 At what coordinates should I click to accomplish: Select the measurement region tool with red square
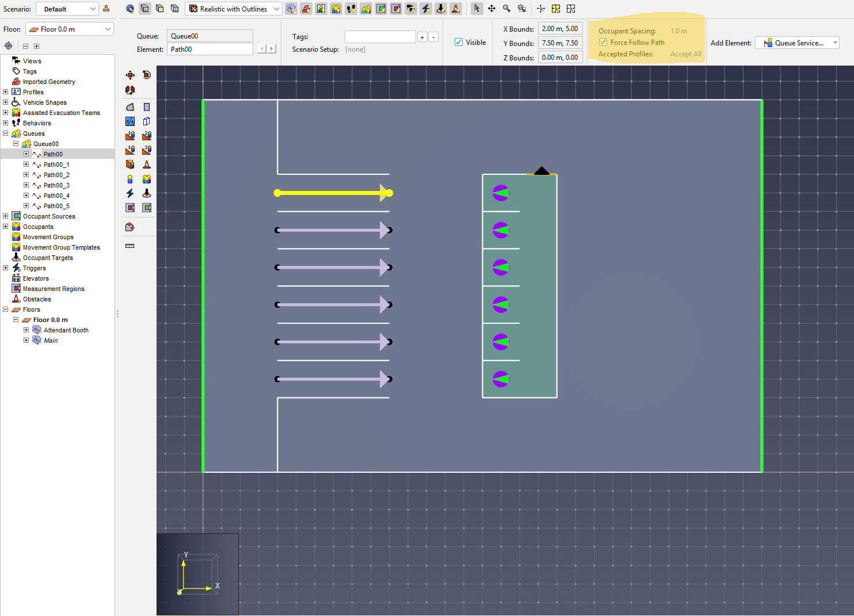point(130,208)
